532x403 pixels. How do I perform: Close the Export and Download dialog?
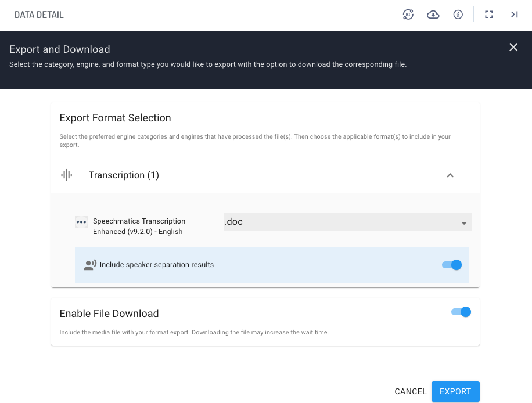(513, 47)
